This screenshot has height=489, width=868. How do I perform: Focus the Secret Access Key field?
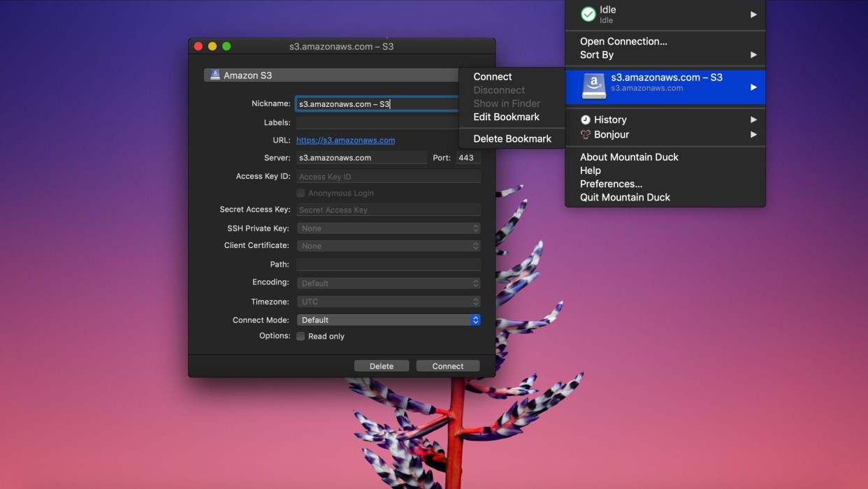pos(389,210)
